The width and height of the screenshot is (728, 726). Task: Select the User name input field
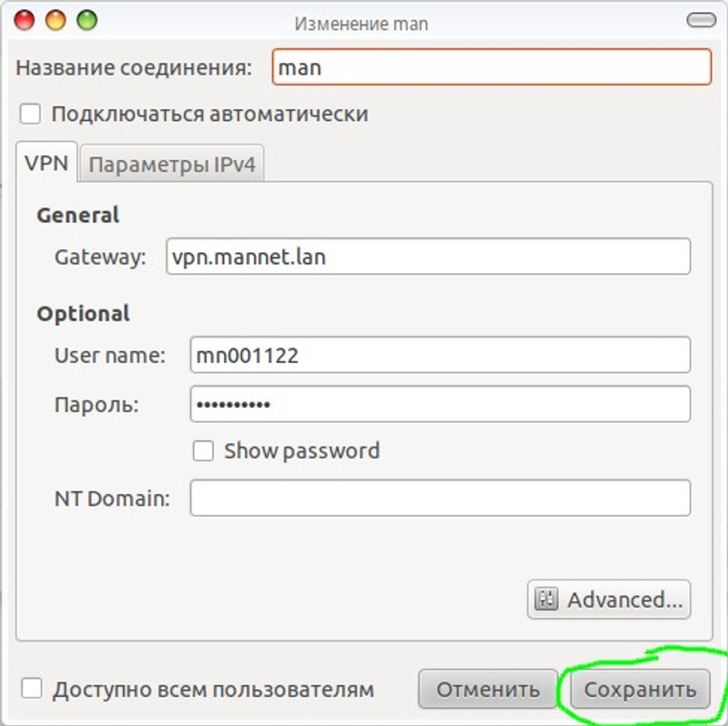point(440,356)
